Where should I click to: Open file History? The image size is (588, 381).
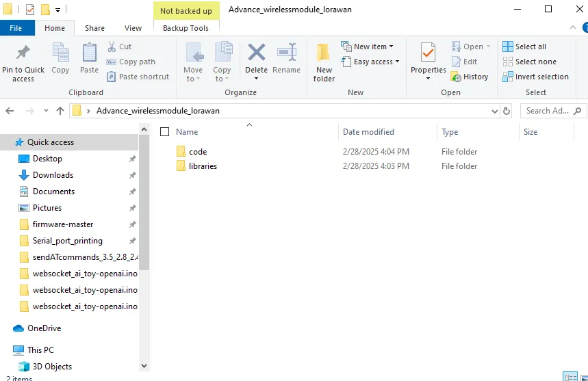pos(470,77)
